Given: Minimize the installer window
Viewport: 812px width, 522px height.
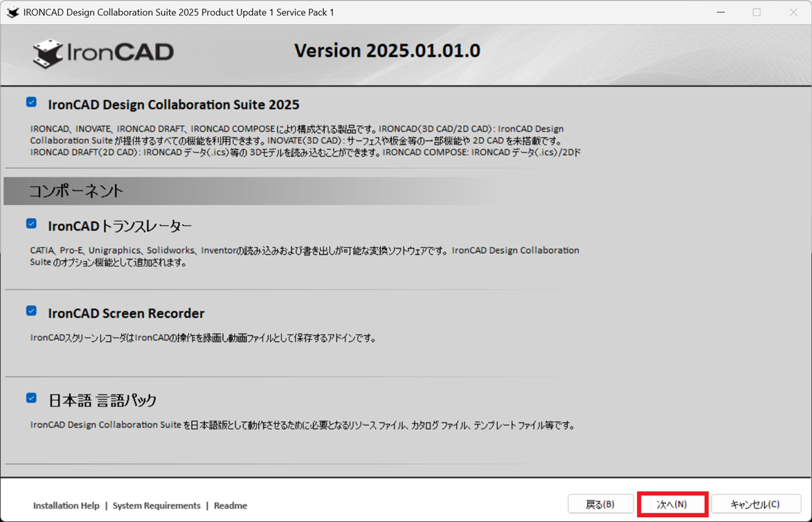Looking at the screenshot, I should (x=721, y=12).
